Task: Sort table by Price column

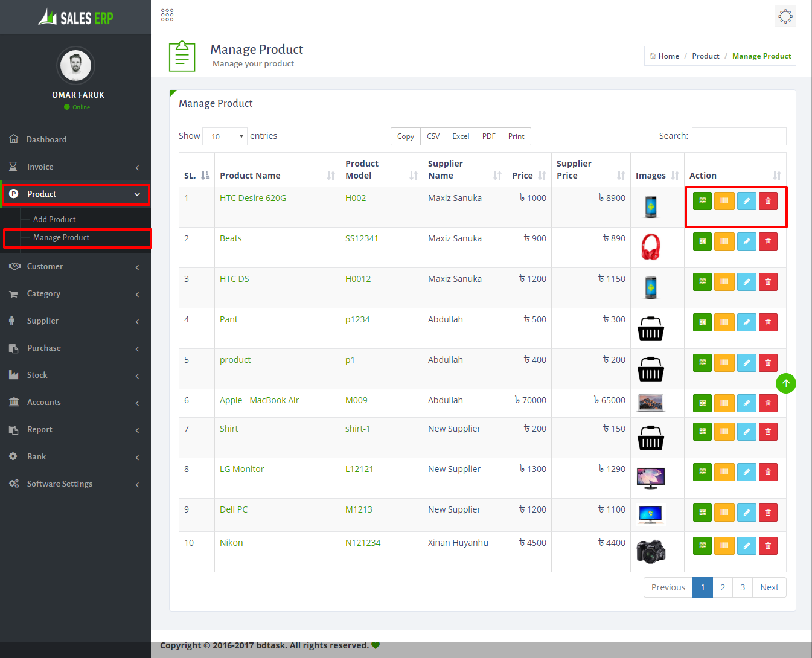Action: click(x=529, y=170)
